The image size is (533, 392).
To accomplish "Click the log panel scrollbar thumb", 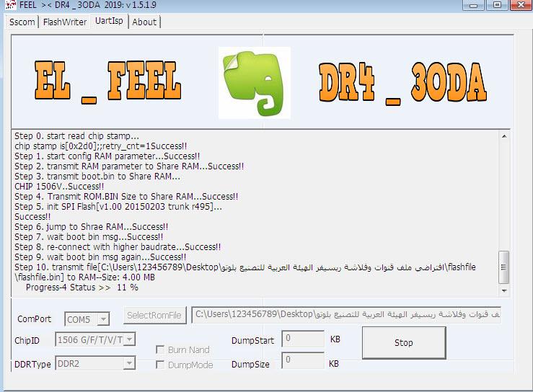I will [503, 267].
